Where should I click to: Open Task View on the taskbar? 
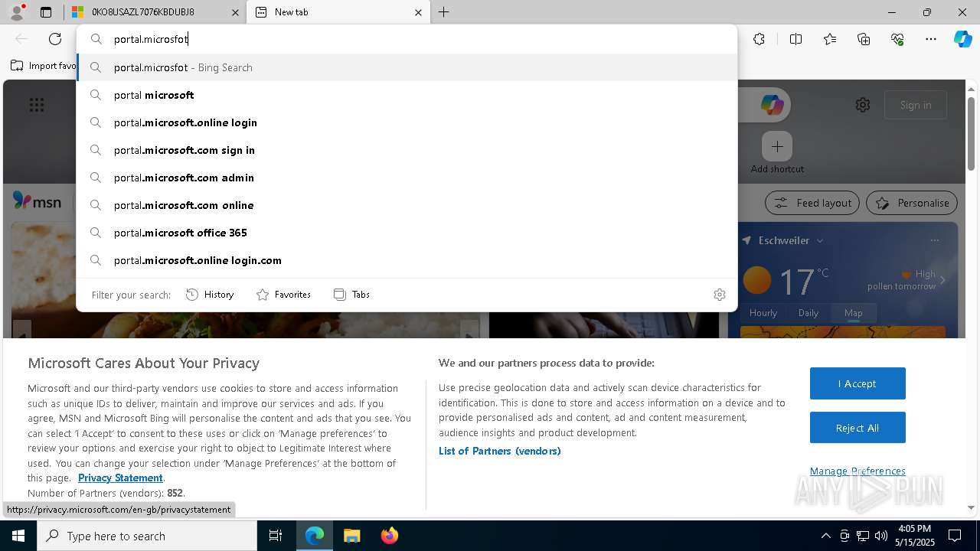pos(276,536)
